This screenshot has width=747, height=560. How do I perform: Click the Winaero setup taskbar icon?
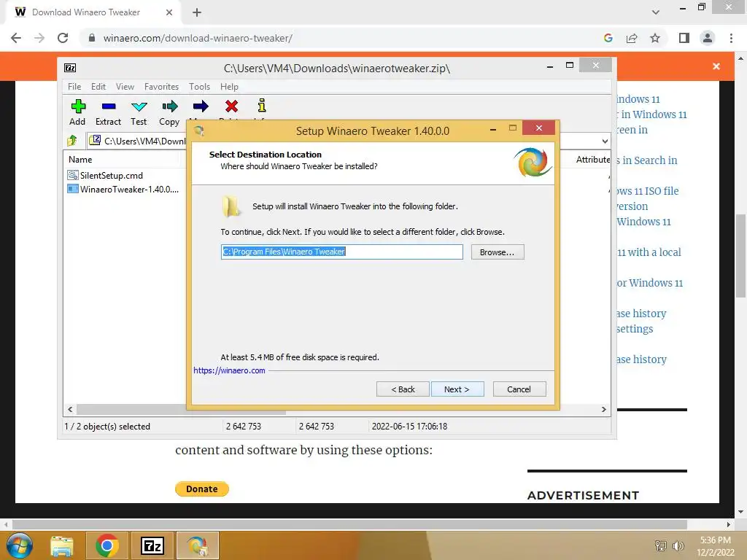pyautogui.click(x=197, y=545)
